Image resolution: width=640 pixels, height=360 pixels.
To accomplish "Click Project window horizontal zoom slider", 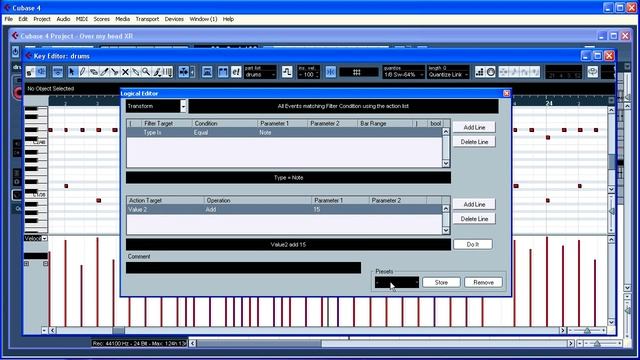I will (598, 344).
